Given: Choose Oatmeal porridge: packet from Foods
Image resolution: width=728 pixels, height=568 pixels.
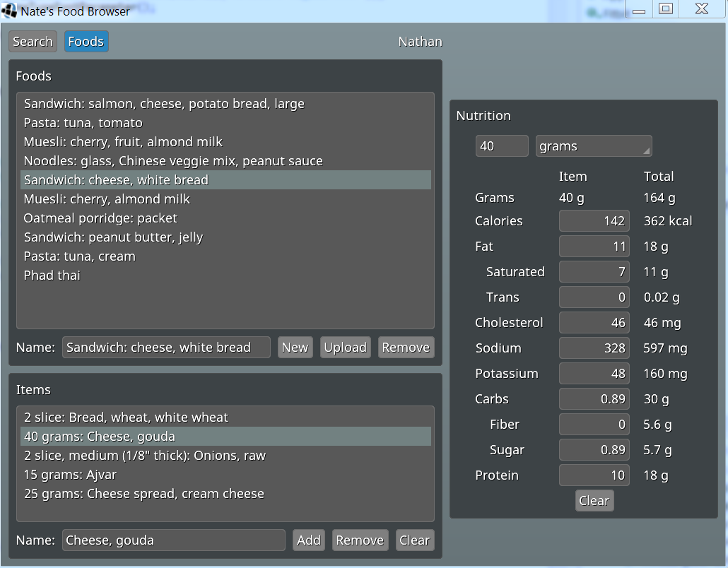Looking at the screenshot, I should (x=100, y=218).
